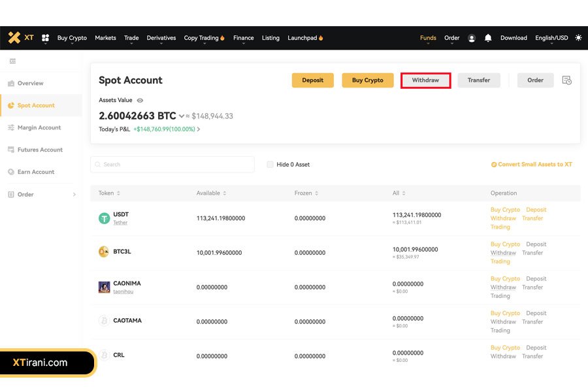Click Convert Small Assets to XT

(x=531, y=165)
